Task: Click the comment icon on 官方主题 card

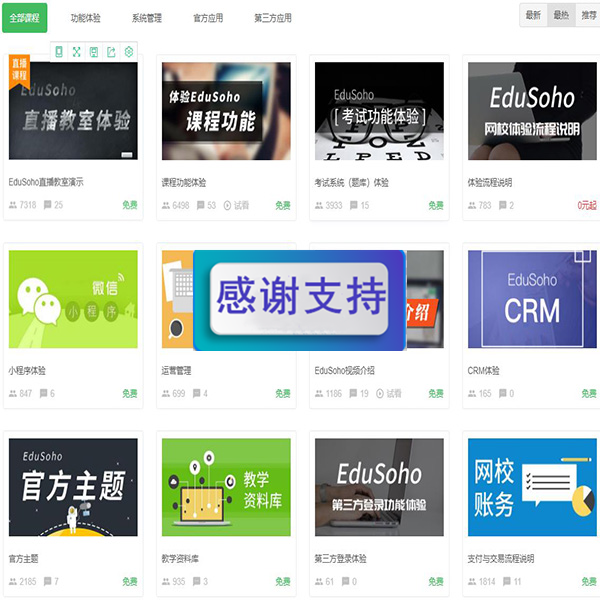Action: [47, 582]
